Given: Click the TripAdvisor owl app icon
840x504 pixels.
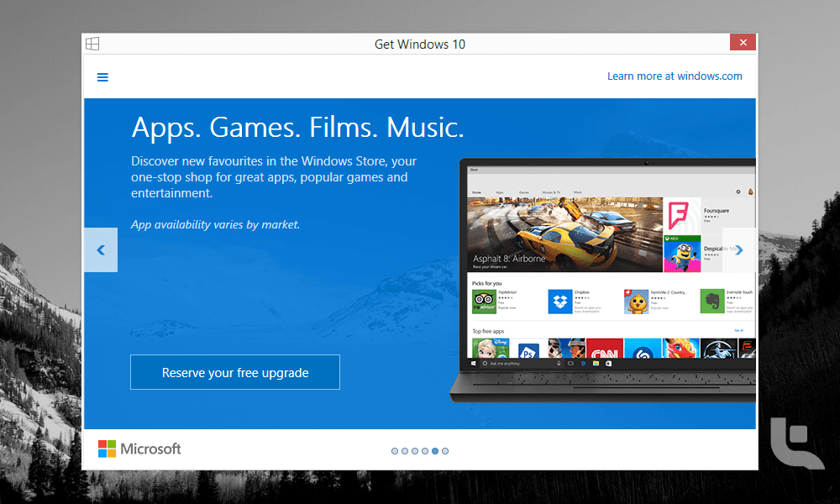Looking at the screenshot, I should 484,302.
